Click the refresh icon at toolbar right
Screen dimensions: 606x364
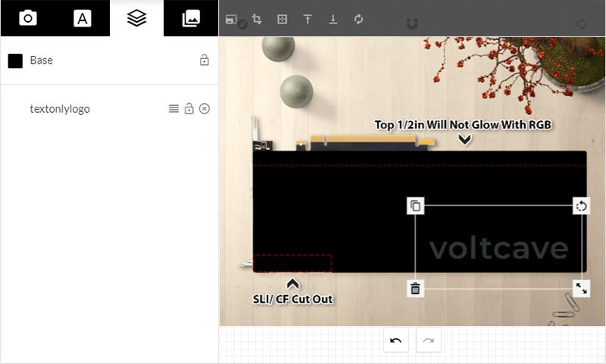[581, 24]
